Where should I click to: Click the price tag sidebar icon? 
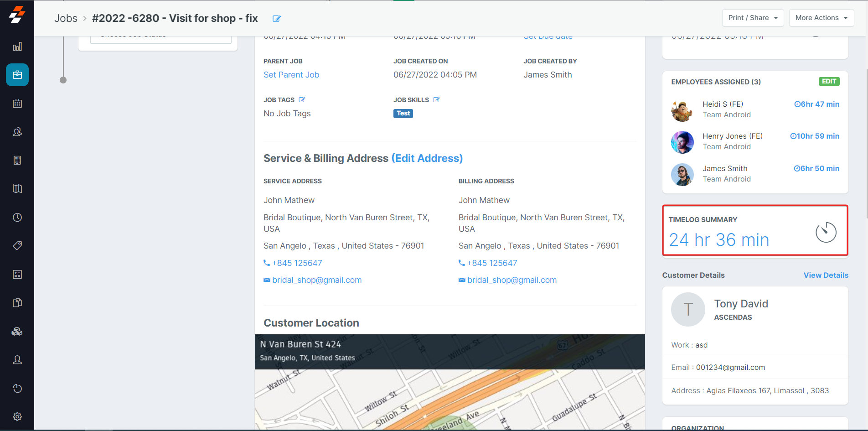[x=17, y=246]
